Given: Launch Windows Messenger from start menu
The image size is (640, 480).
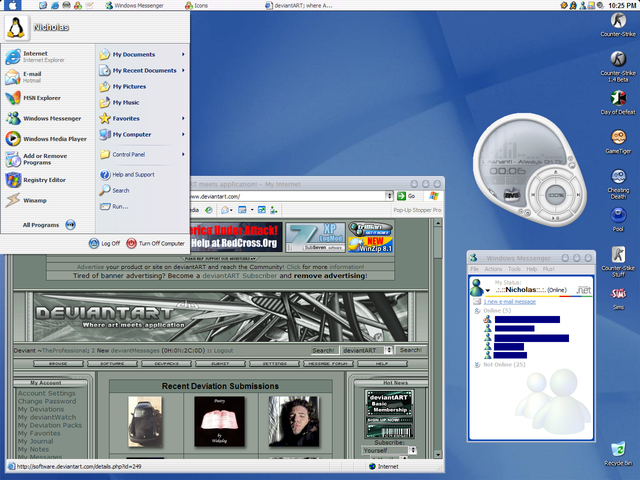Looking at the screenshot, I should pos(43,118).
